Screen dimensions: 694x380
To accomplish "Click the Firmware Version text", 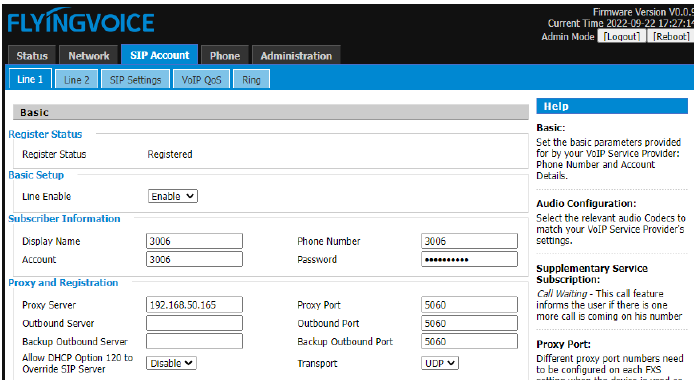I will (x=643, y=12).
